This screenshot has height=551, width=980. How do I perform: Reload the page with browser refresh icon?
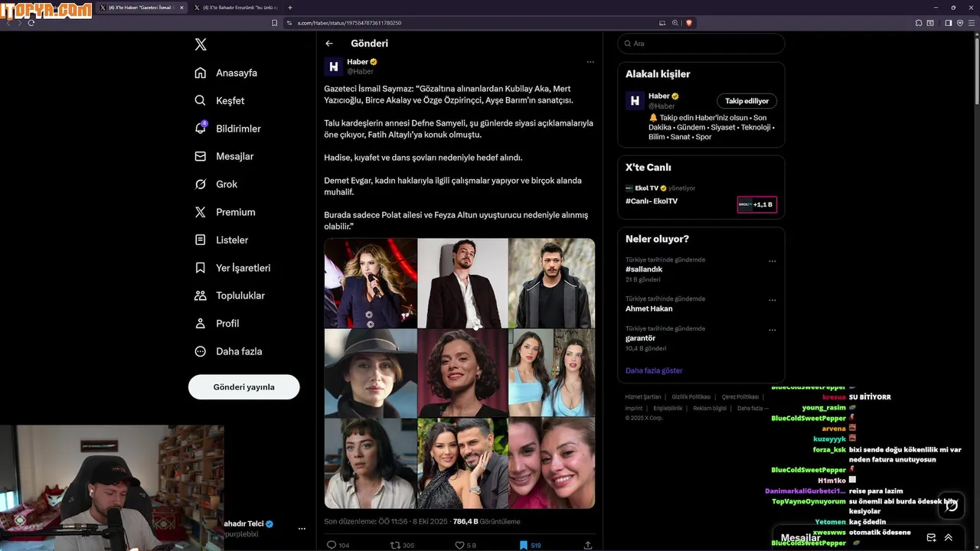[31, 23]
